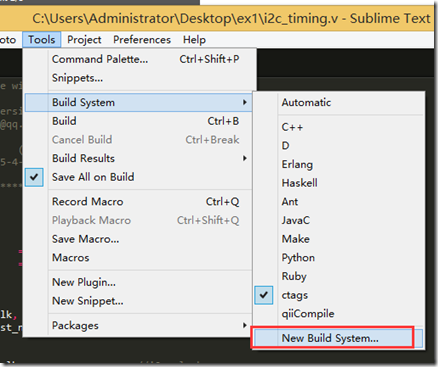Open the Tools menu
The width and height of the screenshot is (438, 367).
(x=42, y=40)
